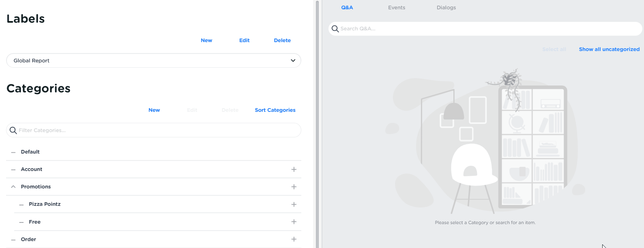644x248 pixels.
Task: Click the plus icon beside Pizza Pointz
Action: pos(294,205)
